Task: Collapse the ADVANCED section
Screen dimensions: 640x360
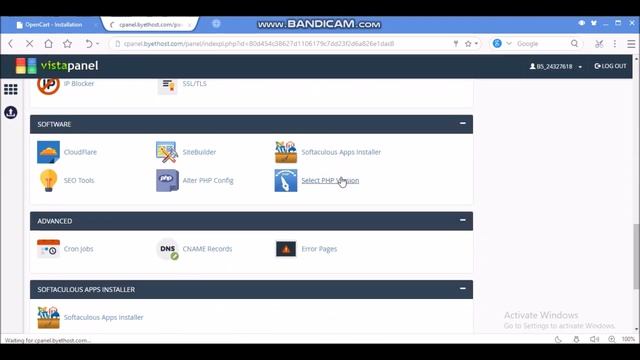Action: [x=462, y=220]
